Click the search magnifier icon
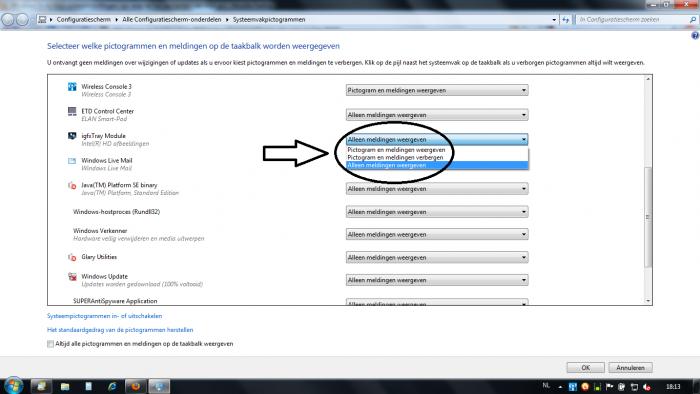The image size is (700, 394). click(692, 20)
